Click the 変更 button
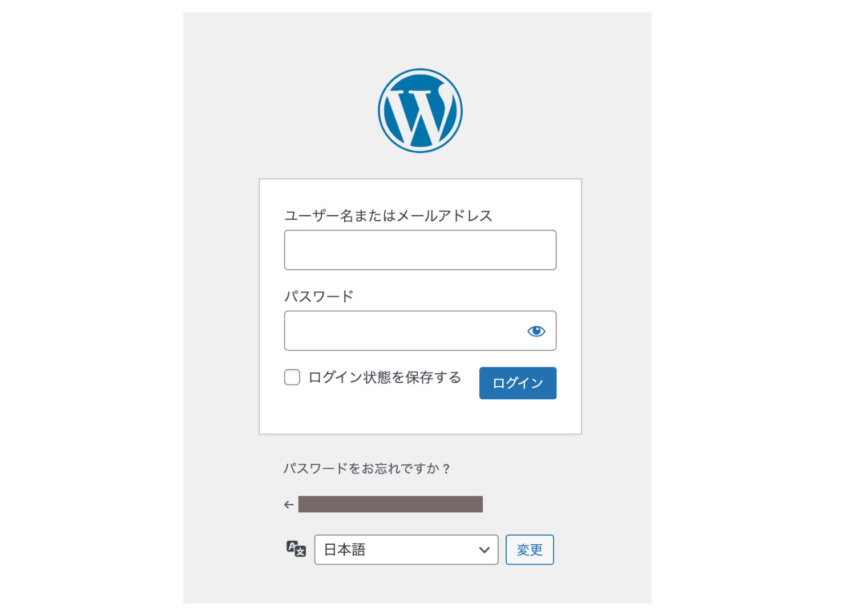The image size is (856, 616). [530, 550]
